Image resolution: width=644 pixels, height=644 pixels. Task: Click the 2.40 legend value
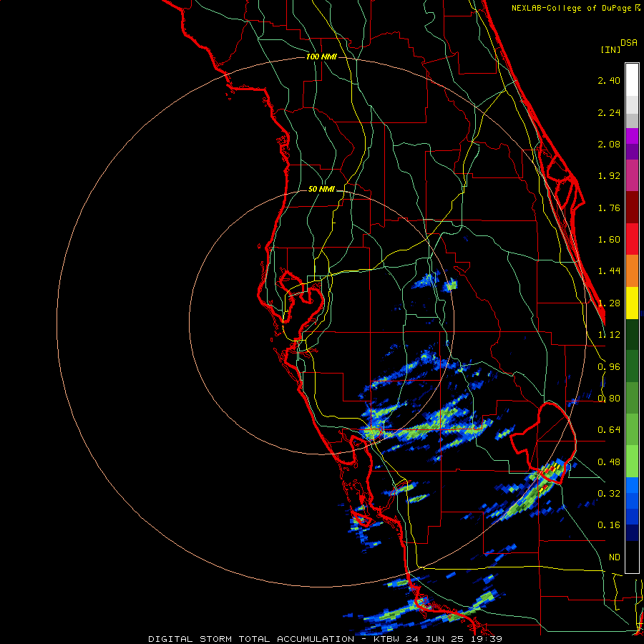609,80
